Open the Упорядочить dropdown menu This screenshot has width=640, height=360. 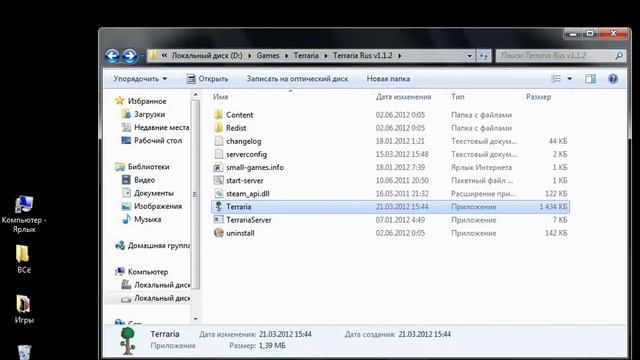coord(140,79)
